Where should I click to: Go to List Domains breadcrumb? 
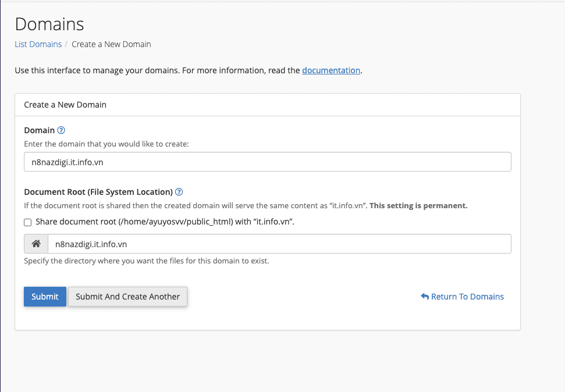tap(38, 44)
